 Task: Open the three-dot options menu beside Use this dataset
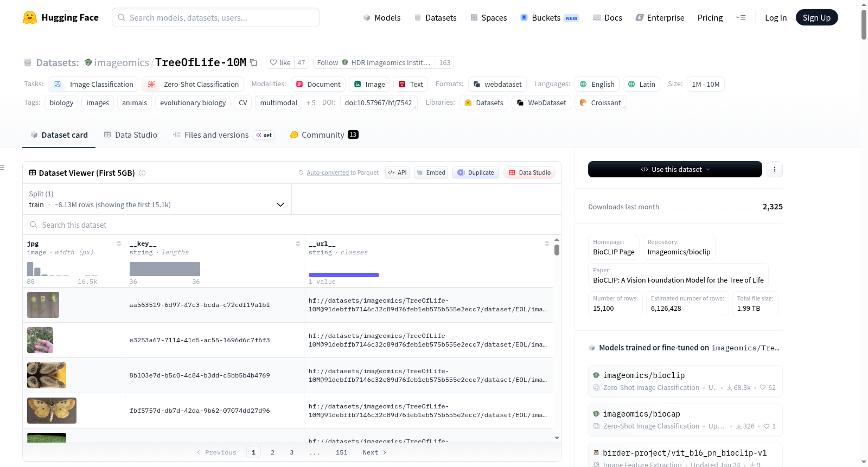click(x=775, y=169)
